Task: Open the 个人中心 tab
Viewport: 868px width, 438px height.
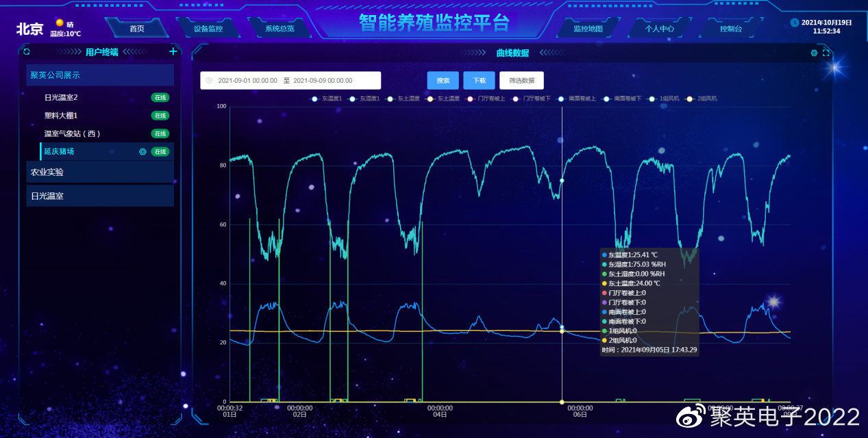Action: tap(660, 29)
